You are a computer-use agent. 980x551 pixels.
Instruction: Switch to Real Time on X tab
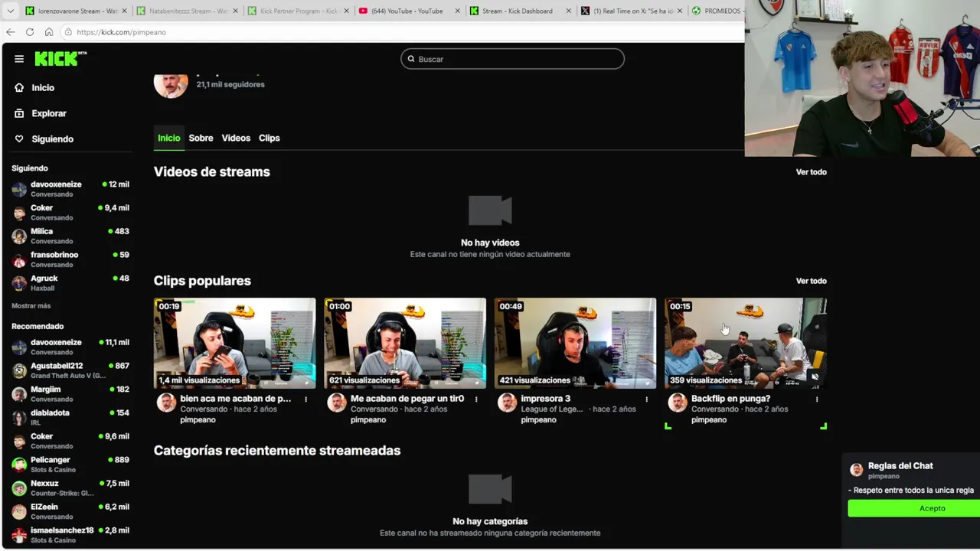click(x=632, y=11)
